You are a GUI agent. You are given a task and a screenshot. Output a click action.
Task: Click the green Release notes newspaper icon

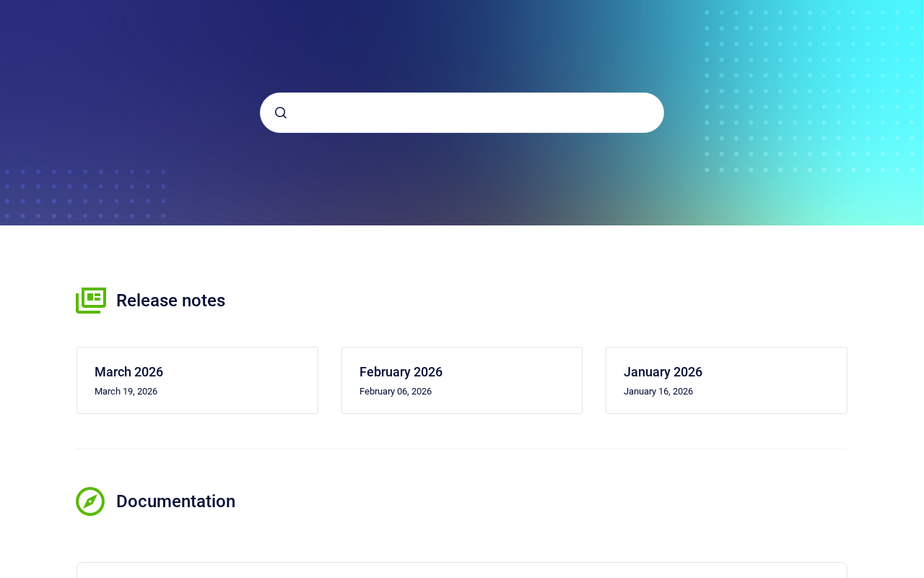coord(91,300)
